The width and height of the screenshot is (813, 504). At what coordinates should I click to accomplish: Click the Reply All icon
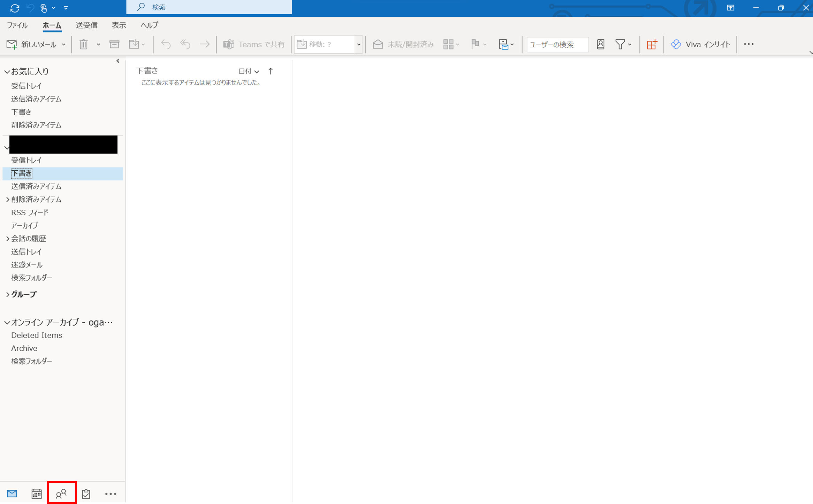pyautogui.click(x=185, y=44)
